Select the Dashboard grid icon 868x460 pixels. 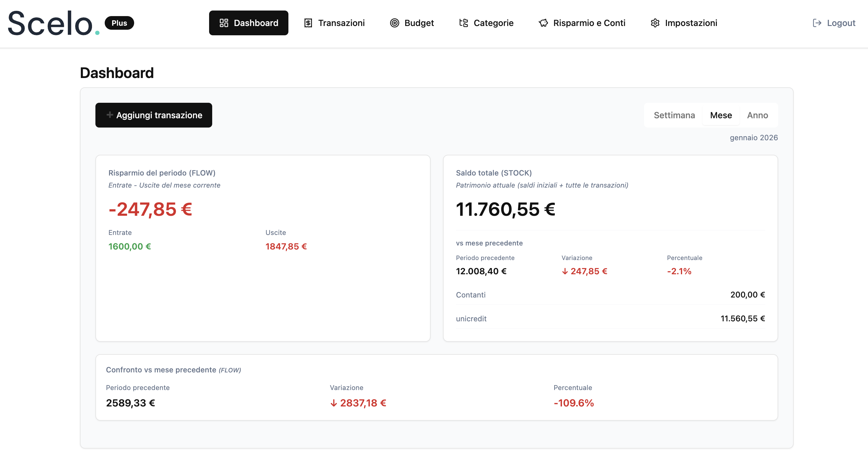coord(224,23)
